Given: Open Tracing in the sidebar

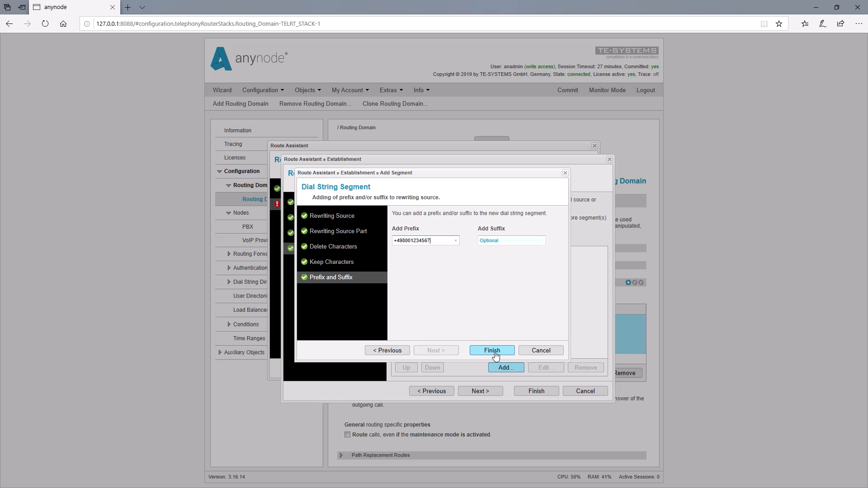Looking at the screenshot, I should point(233,144).
